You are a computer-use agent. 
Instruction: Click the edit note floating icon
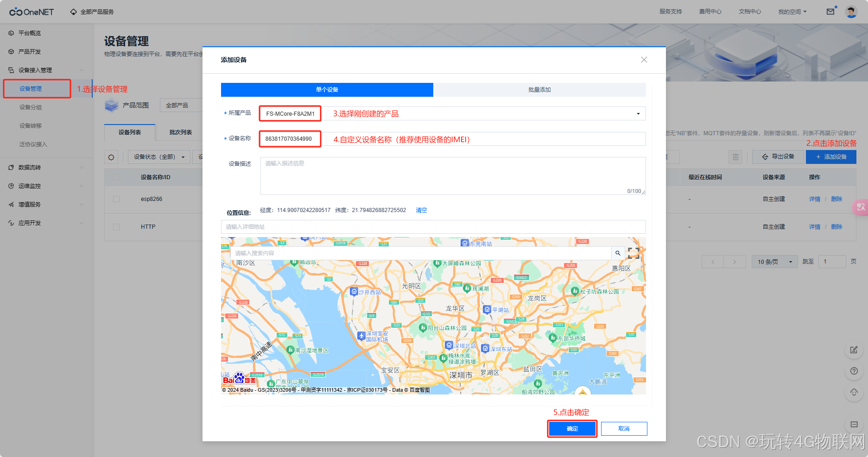(854, 350)
